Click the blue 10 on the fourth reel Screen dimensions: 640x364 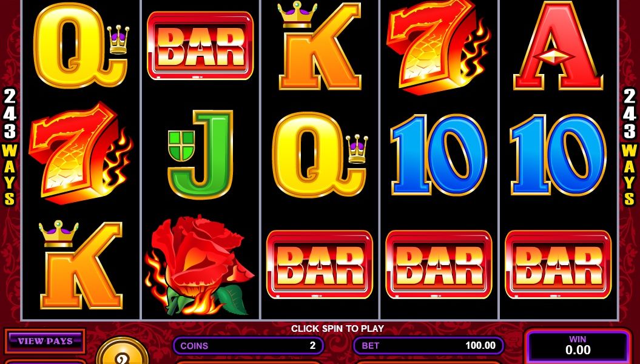[439, 154]
